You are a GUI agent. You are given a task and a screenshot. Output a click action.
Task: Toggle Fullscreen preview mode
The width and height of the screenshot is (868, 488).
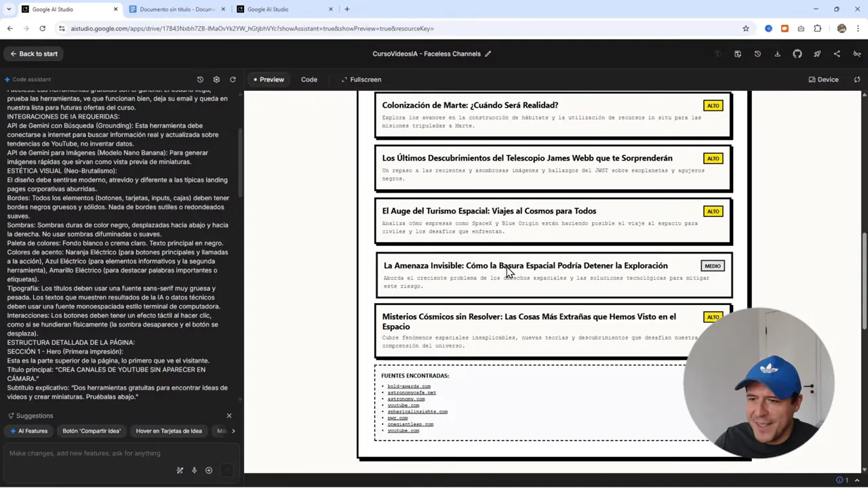tap(361, 79)
